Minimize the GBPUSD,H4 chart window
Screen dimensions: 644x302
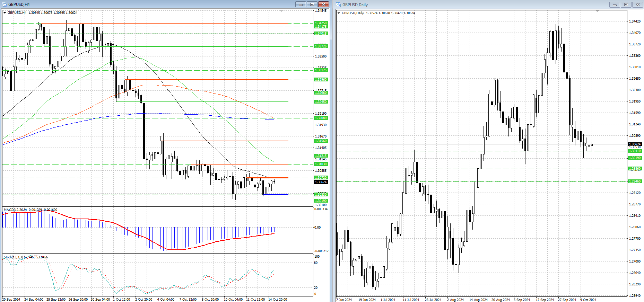(301, 5)
